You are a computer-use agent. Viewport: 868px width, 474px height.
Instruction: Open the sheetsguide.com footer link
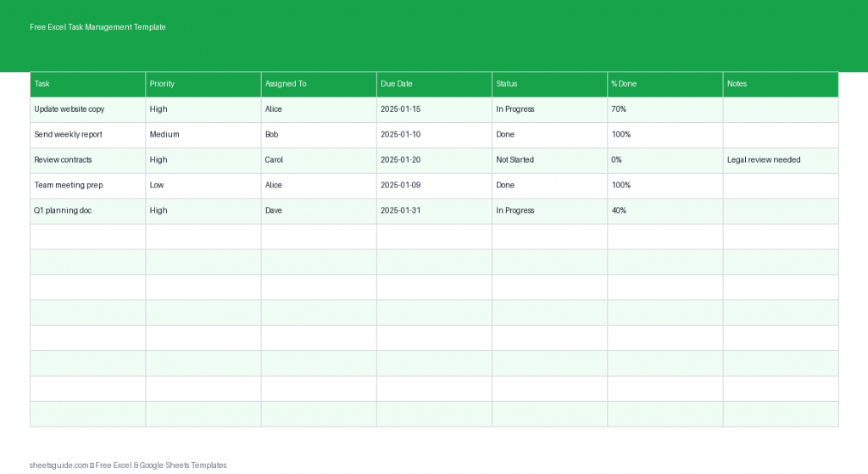point(59,466)
